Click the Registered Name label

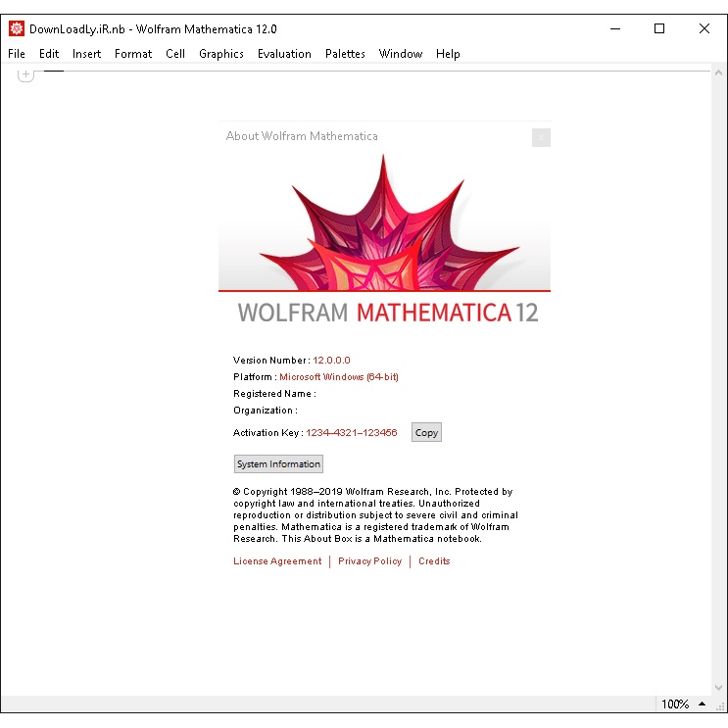274,393
